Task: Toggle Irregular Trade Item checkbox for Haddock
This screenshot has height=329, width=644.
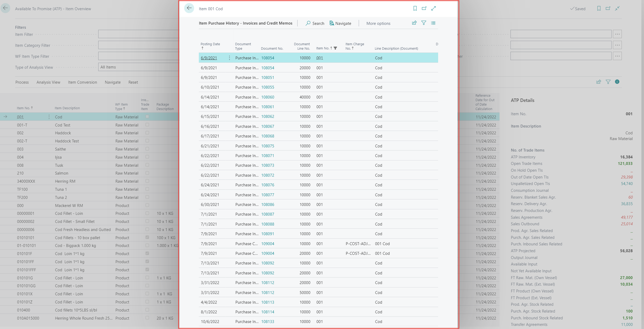Action: pos(147,133)
